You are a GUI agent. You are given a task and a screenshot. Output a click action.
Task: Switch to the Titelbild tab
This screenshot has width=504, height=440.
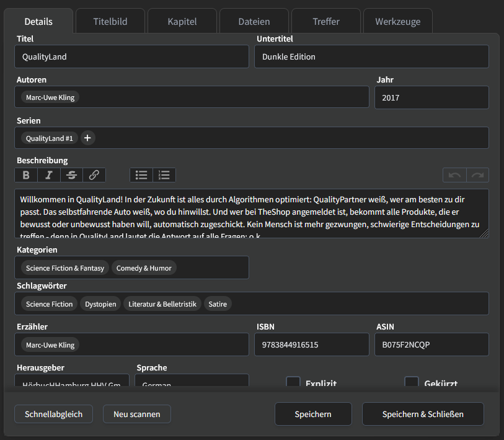(110, 20)
